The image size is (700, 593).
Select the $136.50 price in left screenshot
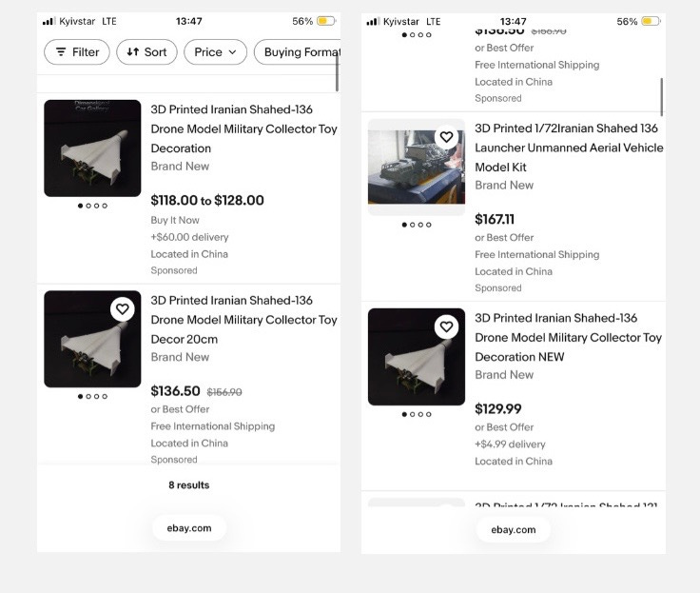coord(175,391)
